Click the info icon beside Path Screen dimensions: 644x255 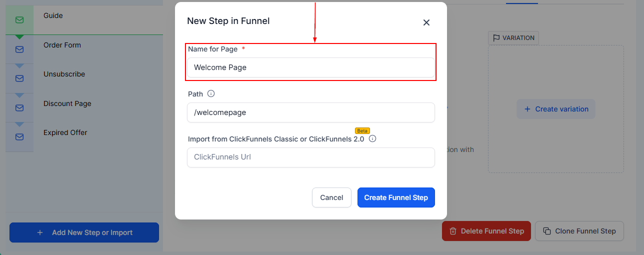tap(211, 93)
